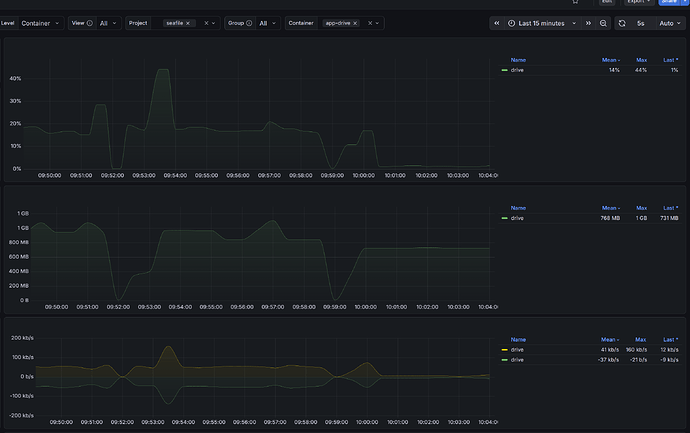Zoom out the time range
The height and width of the screenshot is (433, 690).
coord(604,23)
